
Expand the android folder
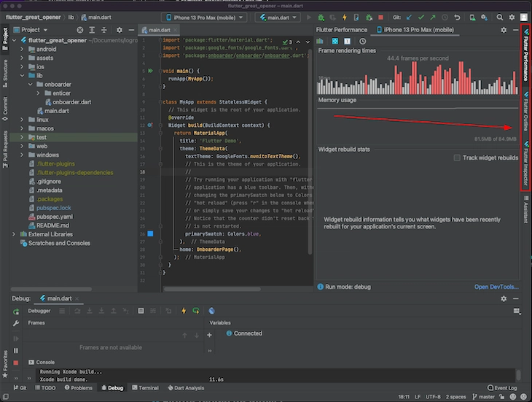(x=22, y=49)
